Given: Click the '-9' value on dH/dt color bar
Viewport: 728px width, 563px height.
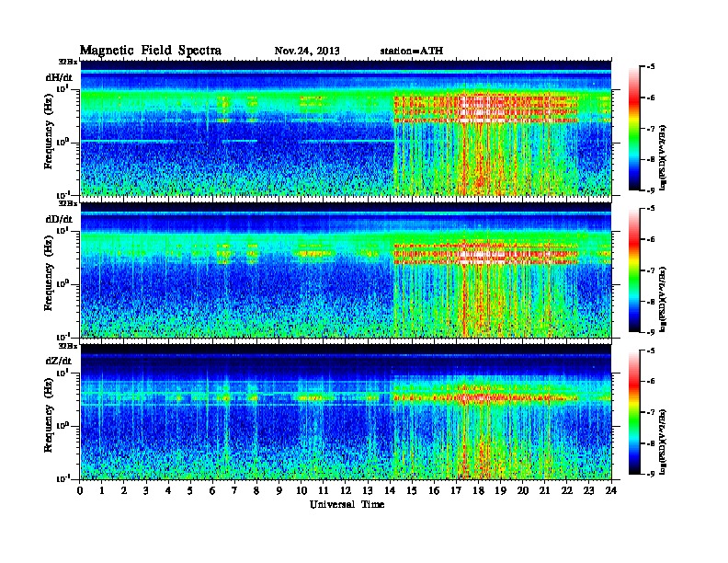Looking at the screenshot, I should (x=651, y=190).
